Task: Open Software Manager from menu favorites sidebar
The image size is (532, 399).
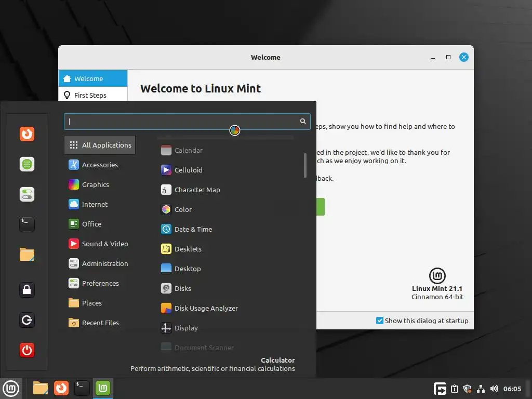Action: tap(27, 164)
